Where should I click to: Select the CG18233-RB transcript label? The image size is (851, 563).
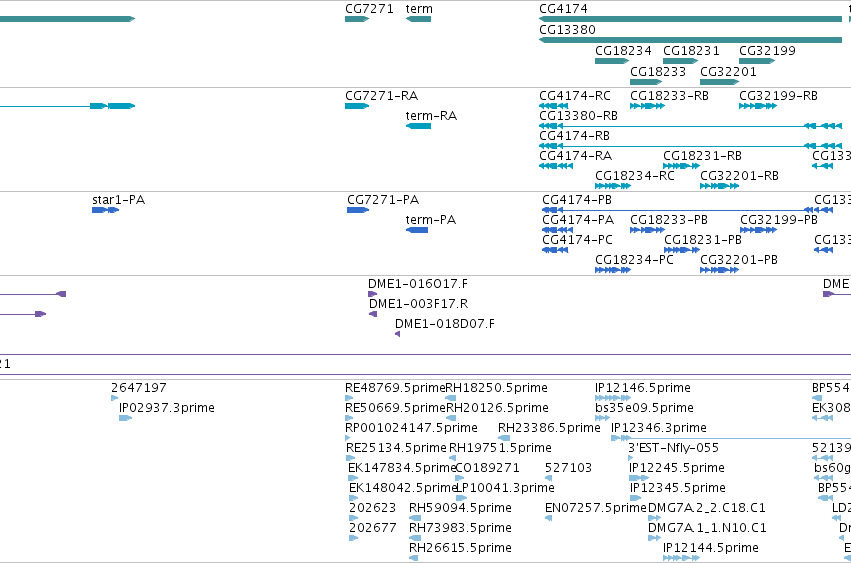[669, 96]
